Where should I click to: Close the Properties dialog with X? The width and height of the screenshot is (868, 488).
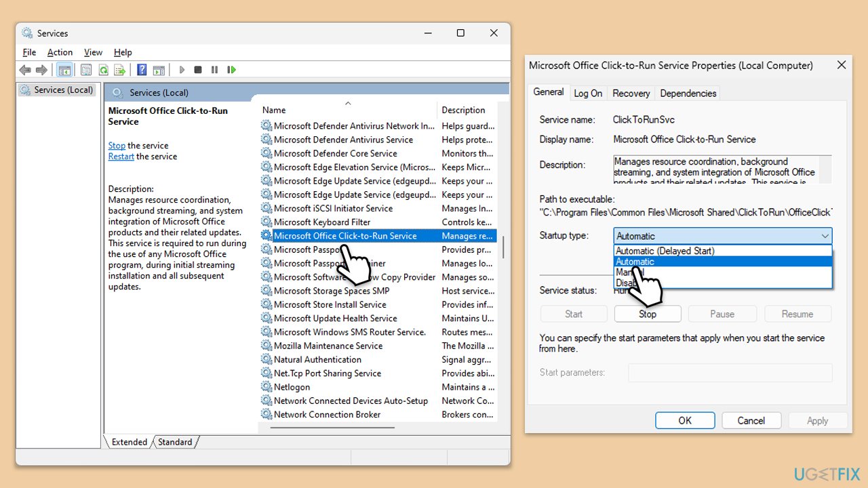point(842,65)
